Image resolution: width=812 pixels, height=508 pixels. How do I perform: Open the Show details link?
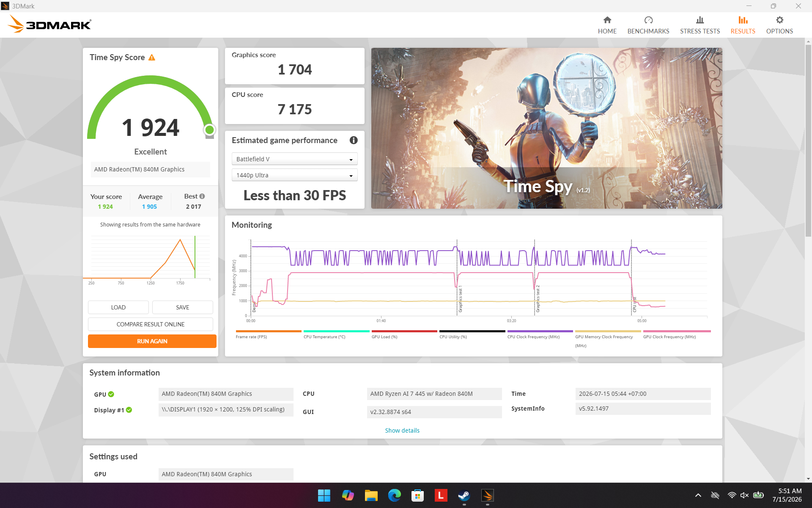(x=402, y=431)
